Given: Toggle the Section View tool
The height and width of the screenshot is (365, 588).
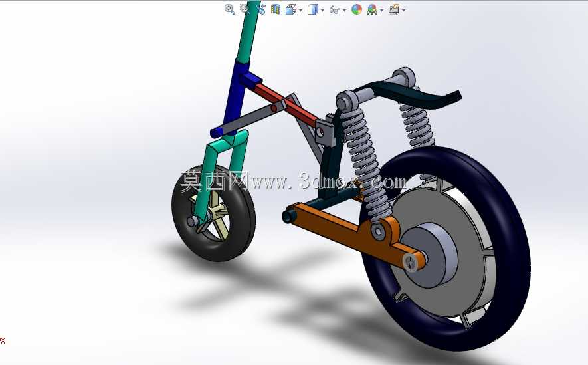Looking at the screenshot, I should click(276, 9).
